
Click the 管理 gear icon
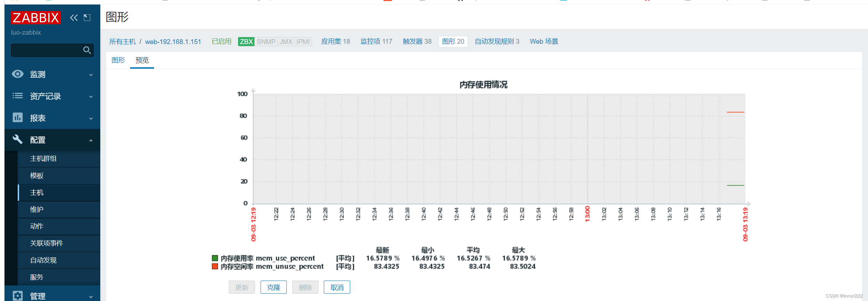tap(18, 296)
